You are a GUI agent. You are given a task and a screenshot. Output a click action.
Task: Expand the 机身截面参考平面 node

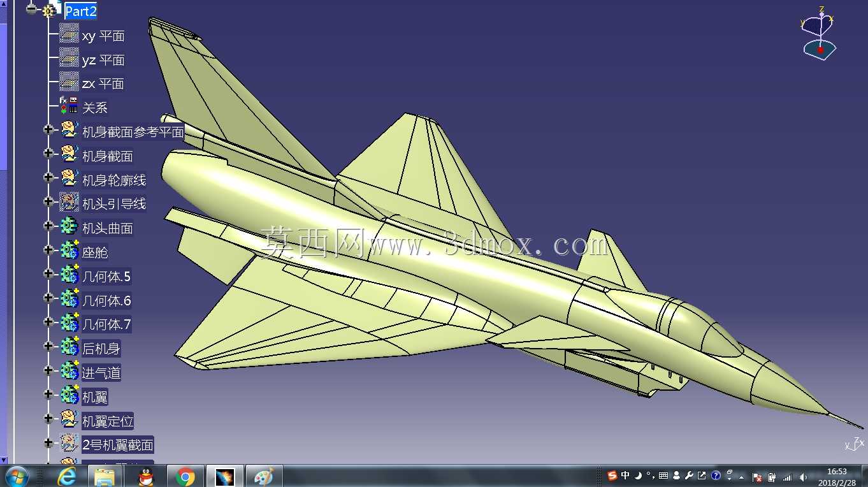pyautogui.click(x=48, y=129)
